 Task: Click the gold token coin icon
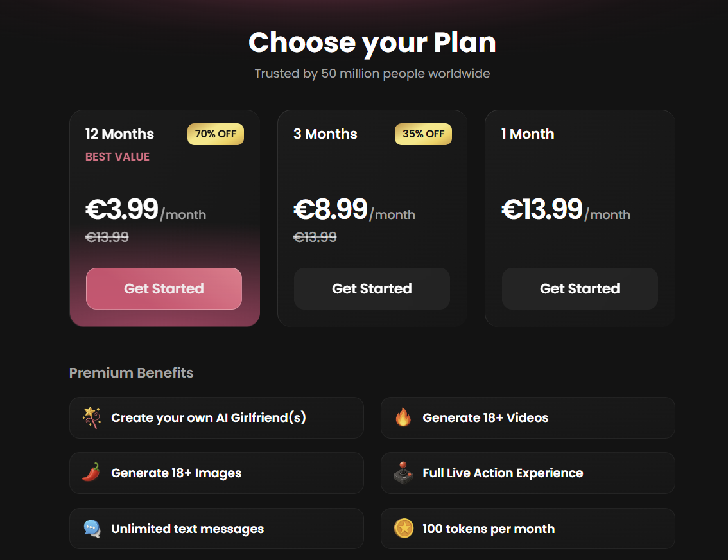coord(403,529)
